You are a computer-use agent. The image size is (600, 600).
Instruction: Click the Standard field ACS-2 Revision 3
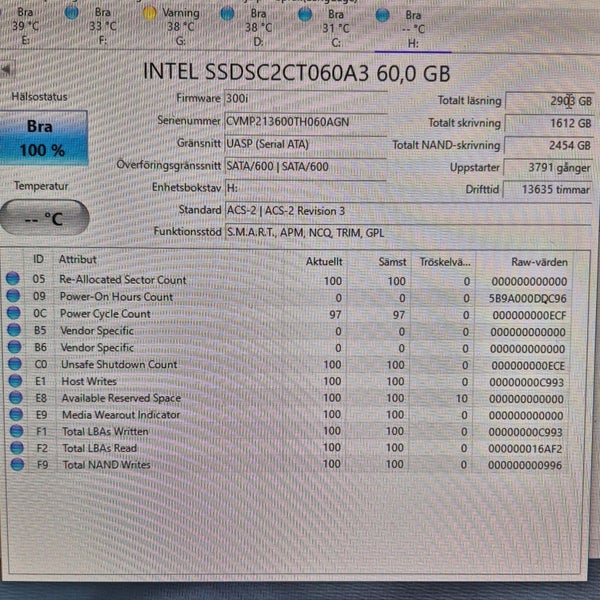tap(408, 211)
